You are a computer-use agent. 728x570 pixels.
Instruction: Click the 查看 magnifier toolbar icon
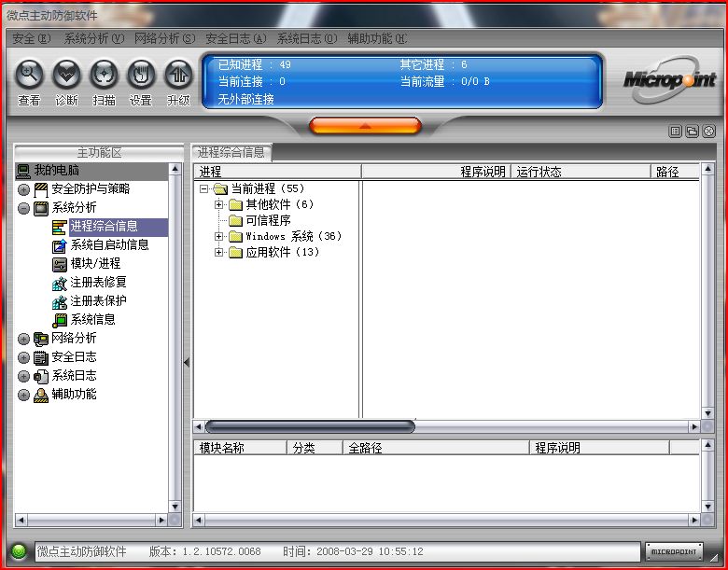[29, 75]
